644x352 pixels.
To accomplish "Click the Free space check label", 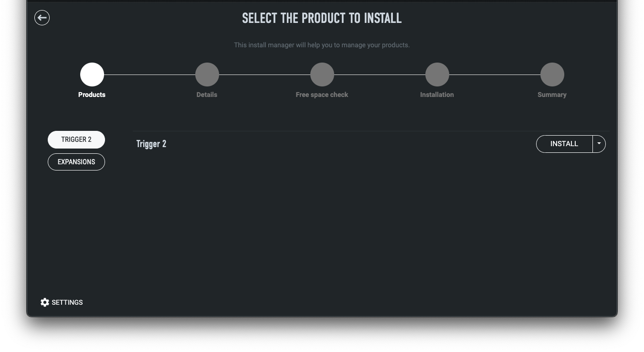I will pos(322,95).
